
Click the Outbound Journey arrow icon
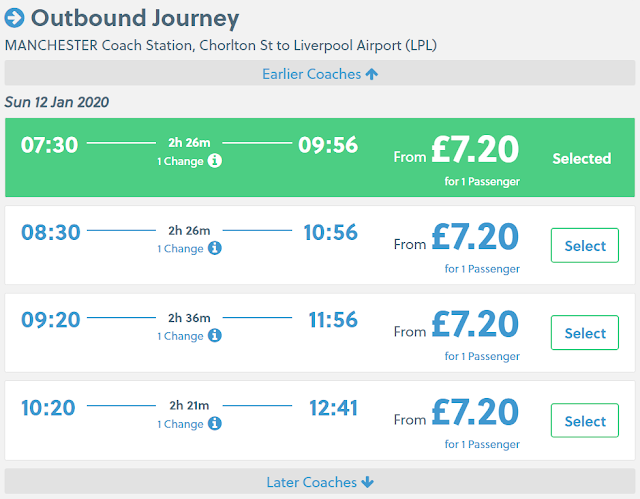tap(15, 18)
